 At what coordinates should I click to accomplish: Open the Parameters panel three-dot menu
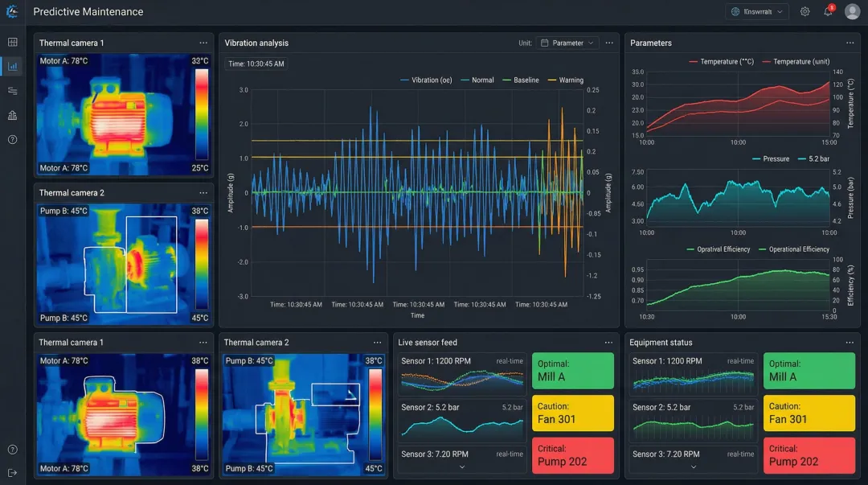click(x=850, y=43)
